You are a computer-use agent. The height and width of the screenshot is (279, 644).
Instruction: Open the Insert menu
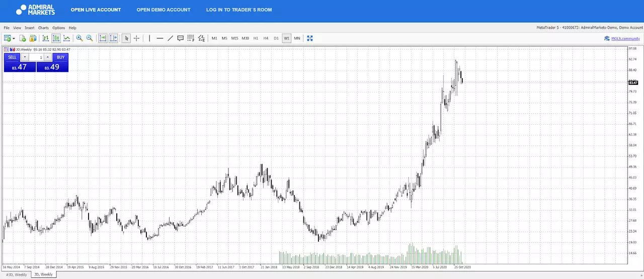click(30, 28)
